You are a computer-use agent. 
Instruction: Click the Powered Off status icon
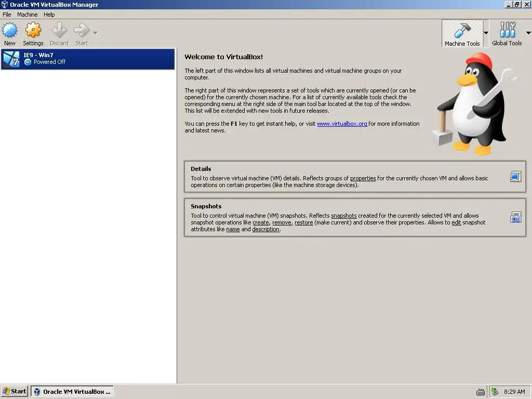[28, 62]
